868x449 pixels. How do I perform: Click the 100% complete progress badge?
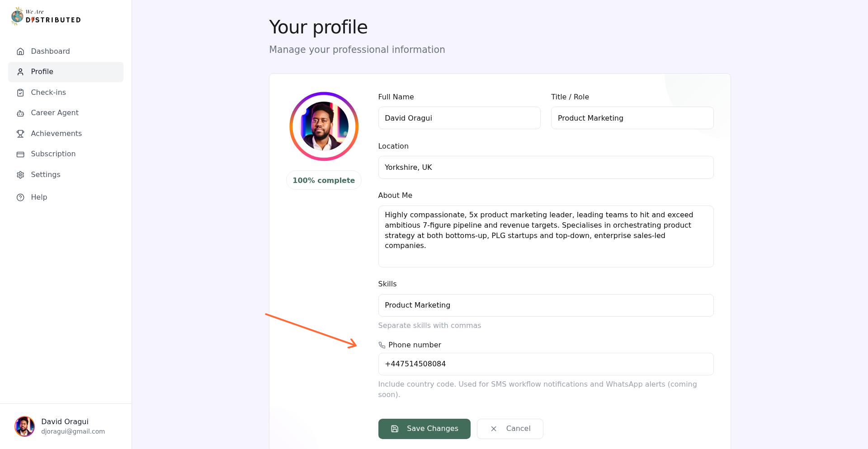point(324,180)
